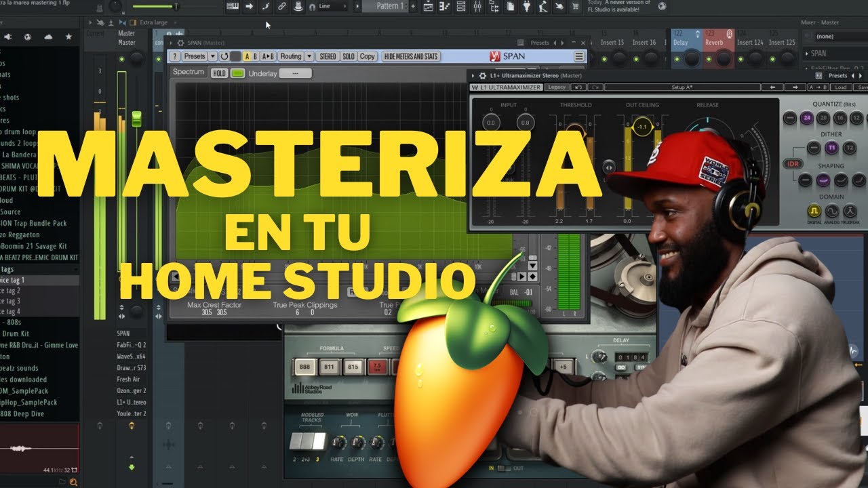Open SPAN plugin slot in Master insert list
The width and height of the screenshot is (868, 488).
click(132, 333)
